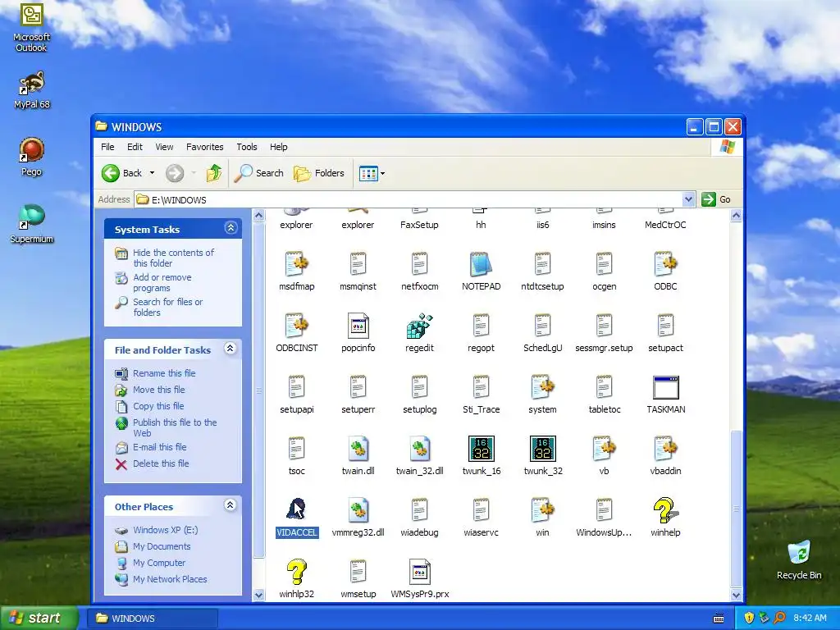This screenshot has width=840, height=630.
Task: Select the vmmreg32.dll file
Action: click(x=358, y=517)
